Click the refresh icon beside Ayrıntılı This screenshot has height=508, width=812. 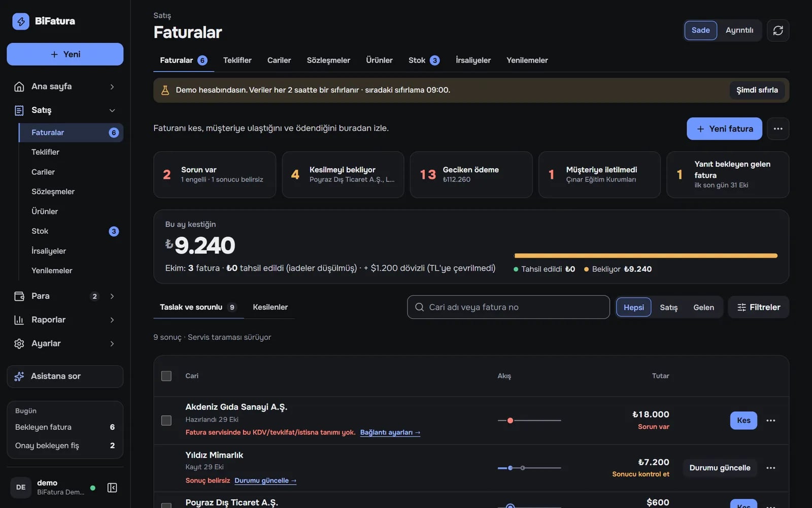point(778,30)
